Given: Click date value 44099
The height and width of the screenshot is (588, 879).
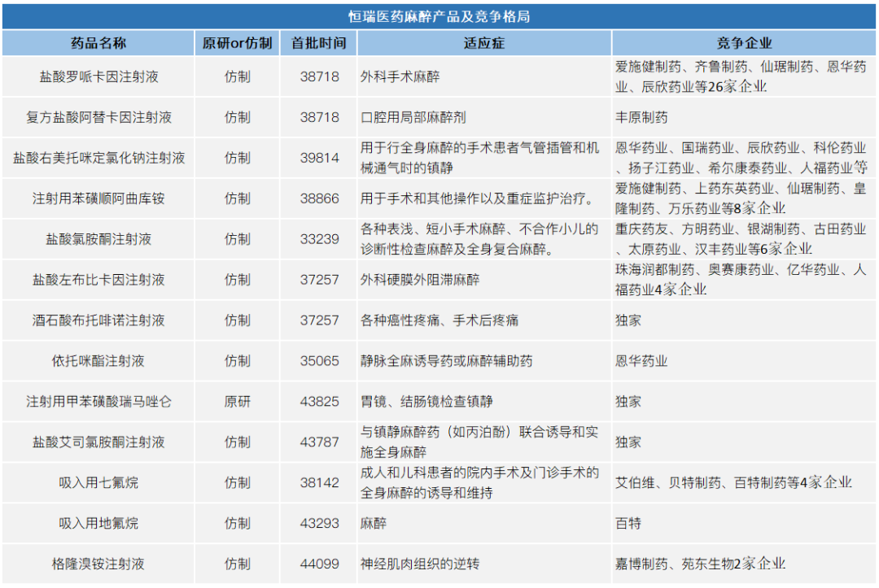Looking at the screenshot, I should click(x=320, y=564).
